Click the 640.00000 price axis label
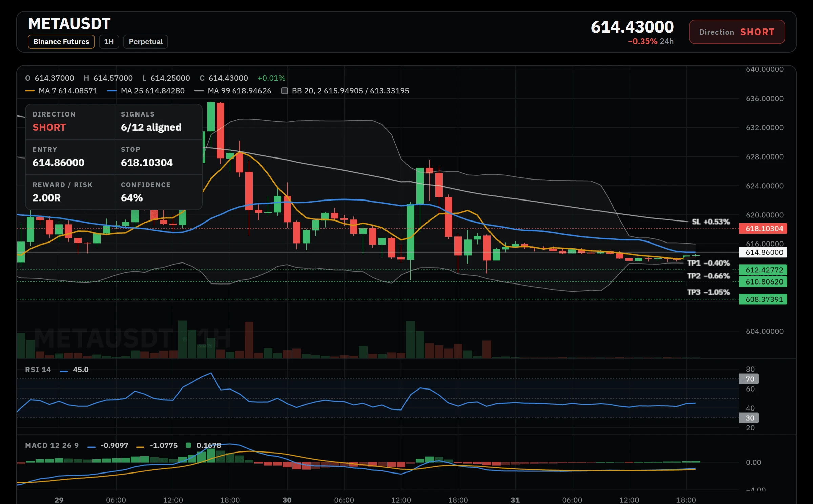 [765, 69]
